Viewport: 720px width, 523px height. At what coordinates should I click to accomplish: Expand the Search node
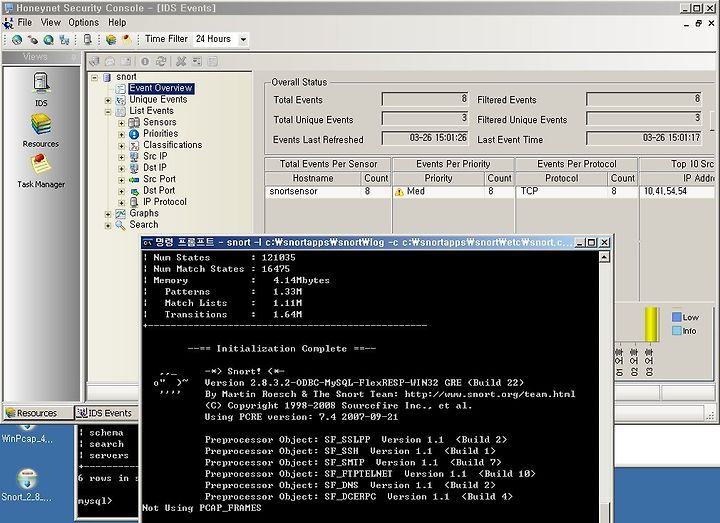(108, 225)
